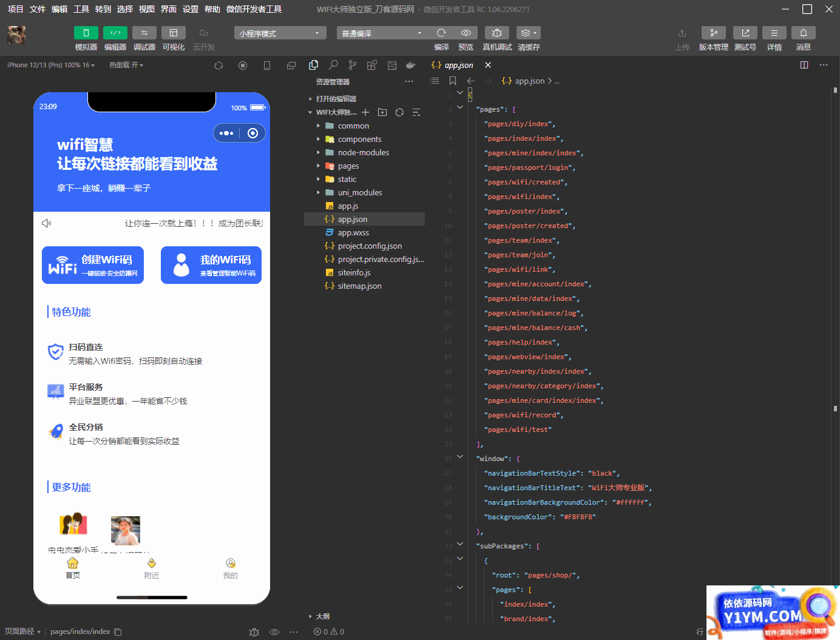Expand the pages folder in explorer
The image size is (840, 640).
[x=348, y=166]
